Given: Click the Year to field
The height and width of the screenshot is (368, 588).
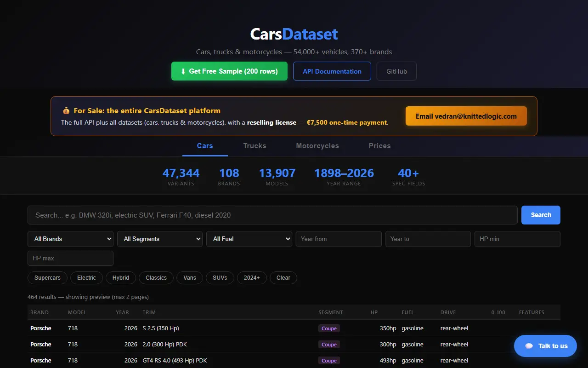Looking at the screenshot, I should tap(428, 239).
